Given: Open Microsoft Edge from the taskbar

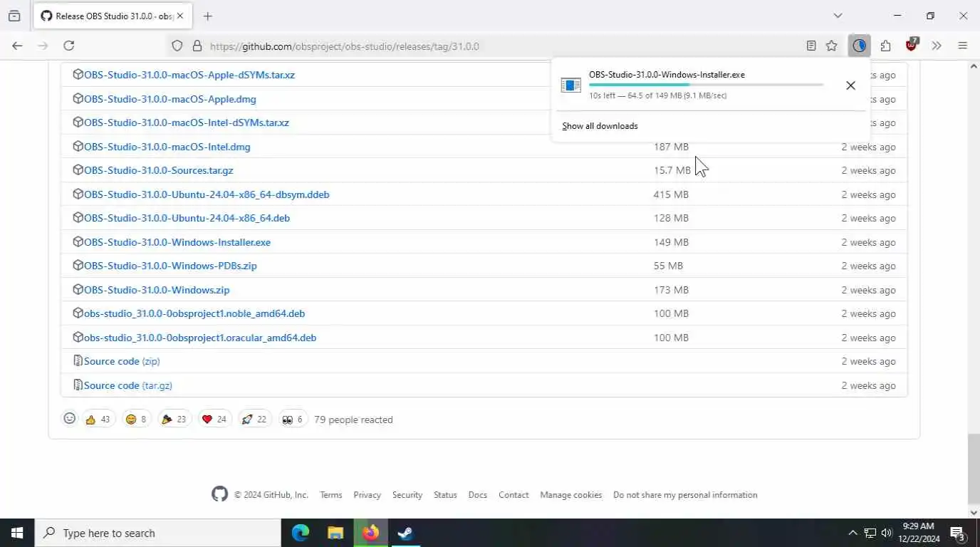Looking at the screenshot, I should coord(301,533).
